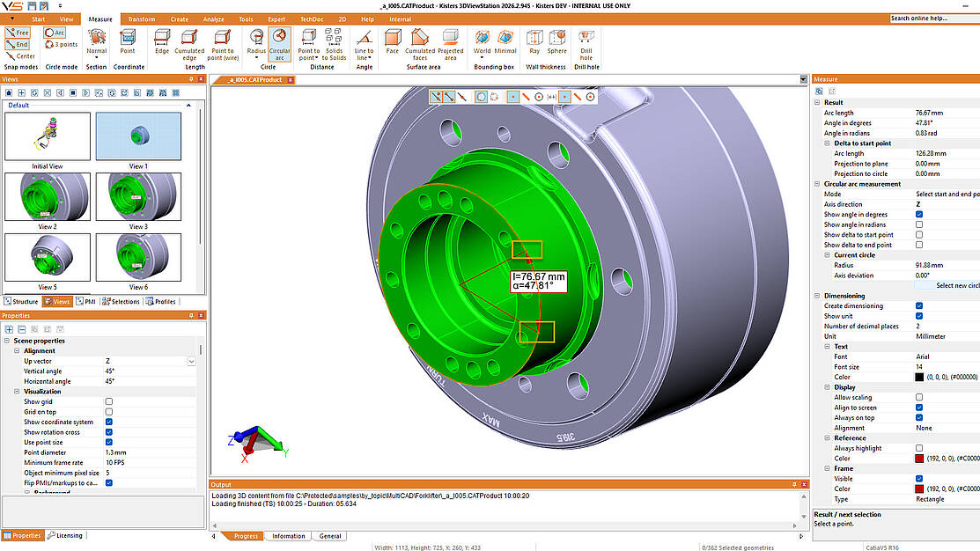980x551 pixels.
Task: Collapse the Visualization properties group
Action: (17, 392)
